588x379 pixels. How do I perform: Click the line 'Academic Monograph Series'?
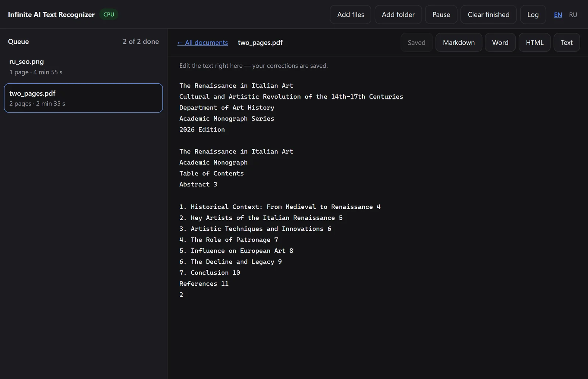coord(227,119)
